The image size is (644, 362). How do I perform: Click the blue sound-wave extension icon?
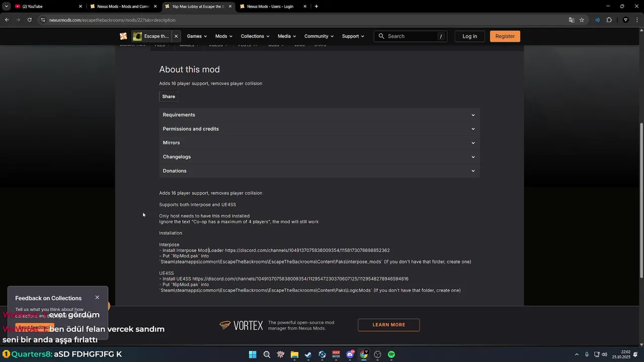[x=597, y=20]
